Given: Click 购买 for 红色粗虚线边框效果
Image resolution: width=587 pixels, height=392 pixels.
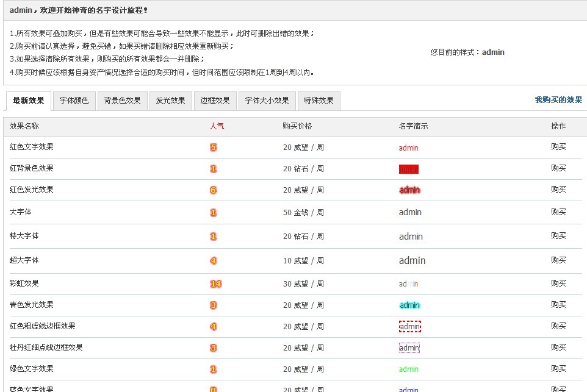Looking at the screenshot, I should (558, 326).
